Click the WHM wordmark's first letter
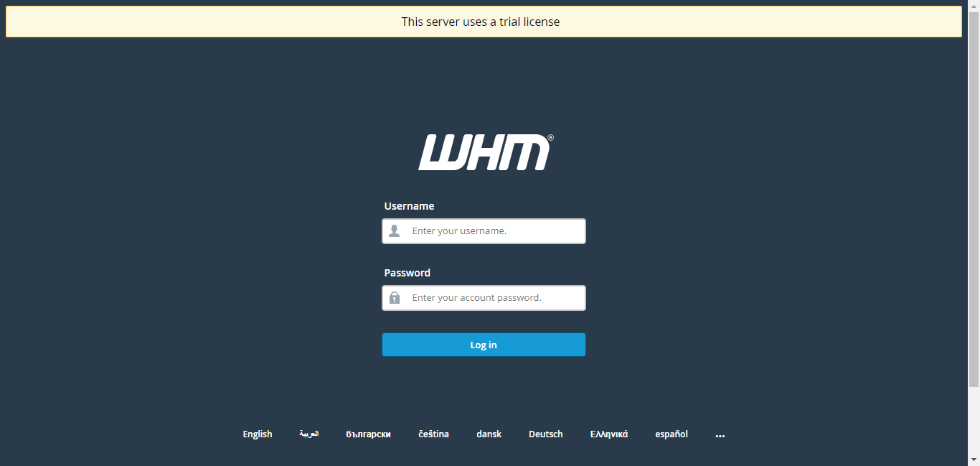The width and height of the screenshot is (980, 466). 438,152
